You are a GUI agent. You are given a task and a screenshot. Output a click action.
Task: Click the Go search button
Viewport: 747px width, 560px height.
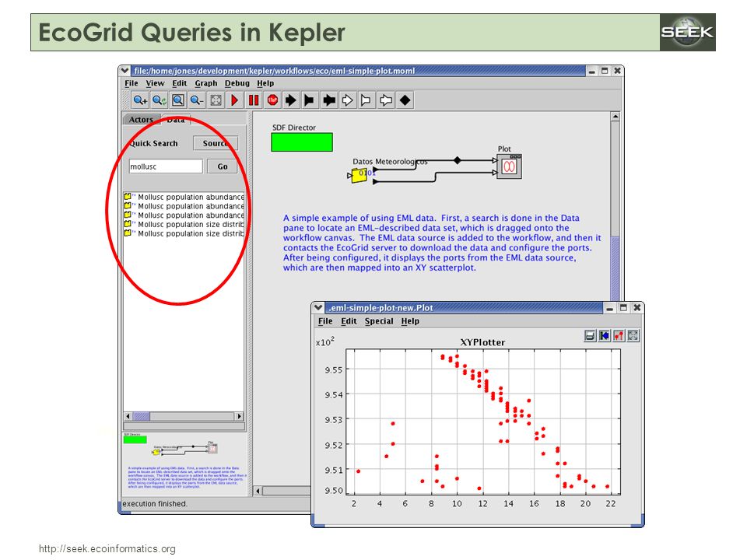223,166
